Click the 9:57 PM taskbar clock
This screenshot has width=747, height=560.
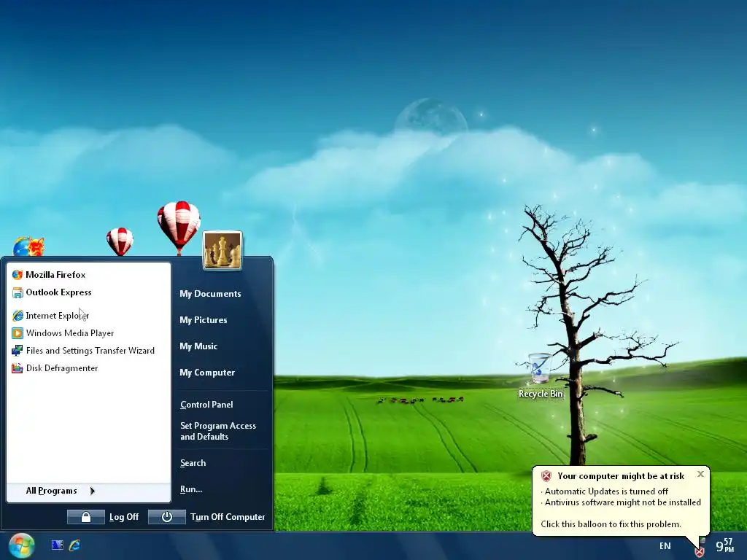pyautogui.click(x=724, y=545)
